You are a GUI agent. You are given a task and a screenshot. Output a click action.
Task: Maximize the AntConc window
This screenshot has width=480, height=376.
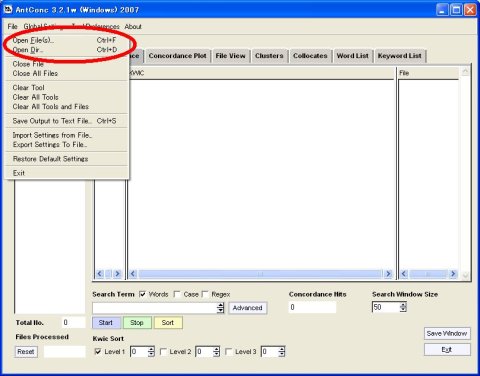point(456,10)
